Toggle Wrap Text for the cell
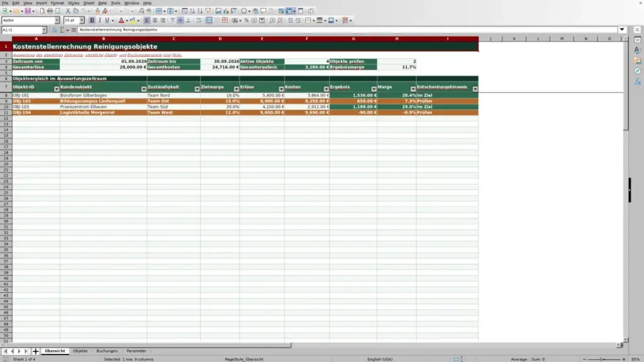The width and height of the screenshot is (644, 362). coord(199,21)
